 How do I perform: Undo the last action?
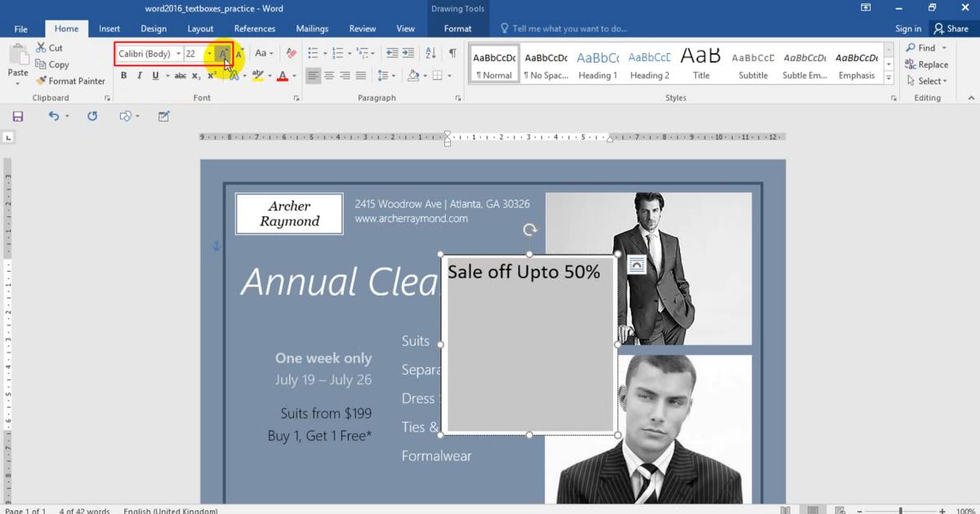(54, 117)
